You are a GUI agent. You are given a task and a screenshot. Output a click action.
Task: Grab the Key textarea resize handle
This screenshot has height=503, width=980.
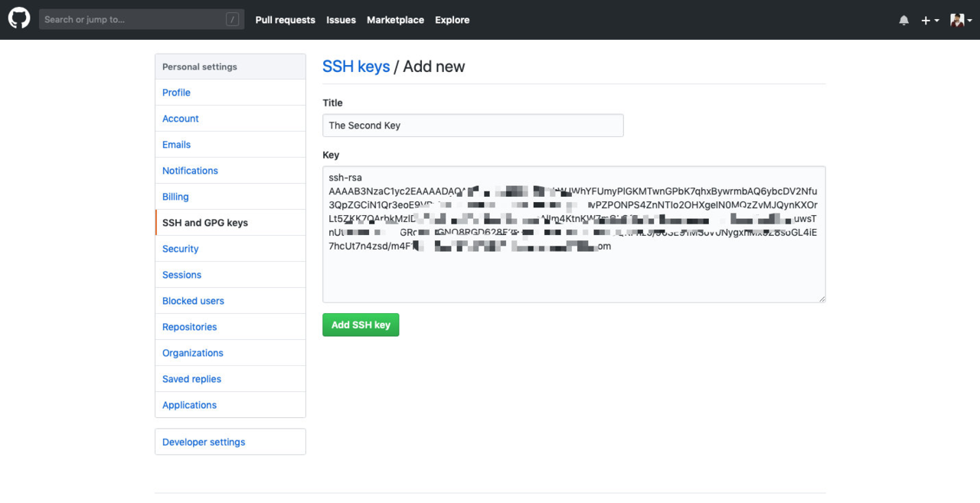click(x=822, y=298)
